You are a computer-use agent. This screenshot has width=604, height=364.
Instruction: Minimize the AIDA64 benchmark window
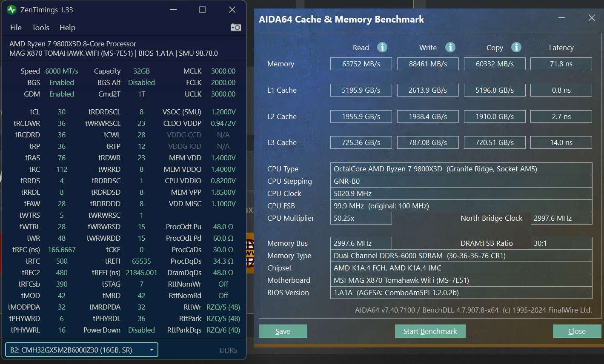pyautogui.click(x=561, y=18)
